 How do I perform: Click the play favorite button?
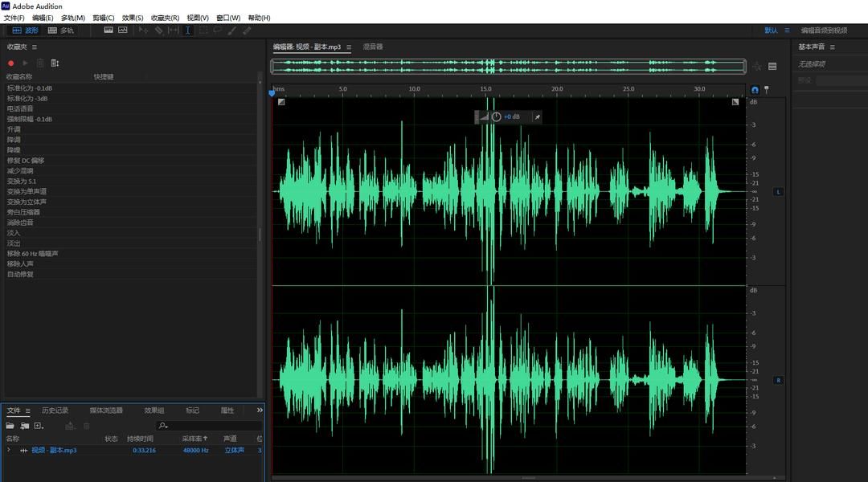(x=25, y=63)
